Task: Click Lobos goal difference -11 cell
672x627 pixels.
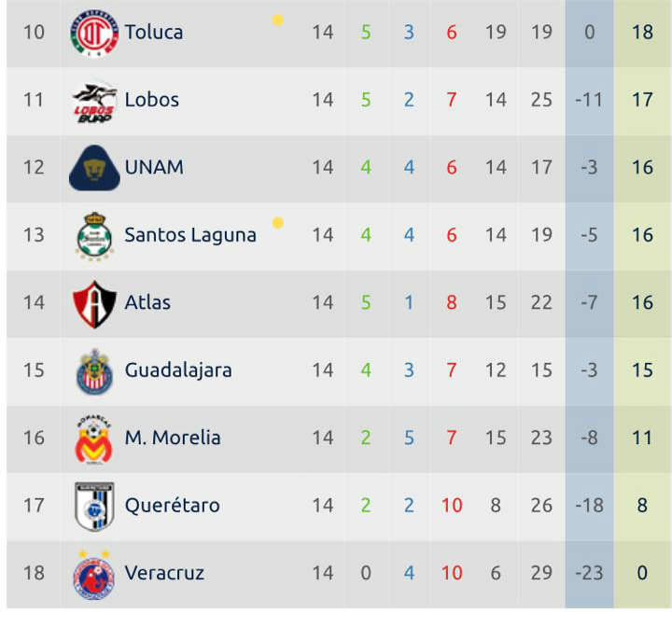Action: click(x=589, y=100)
